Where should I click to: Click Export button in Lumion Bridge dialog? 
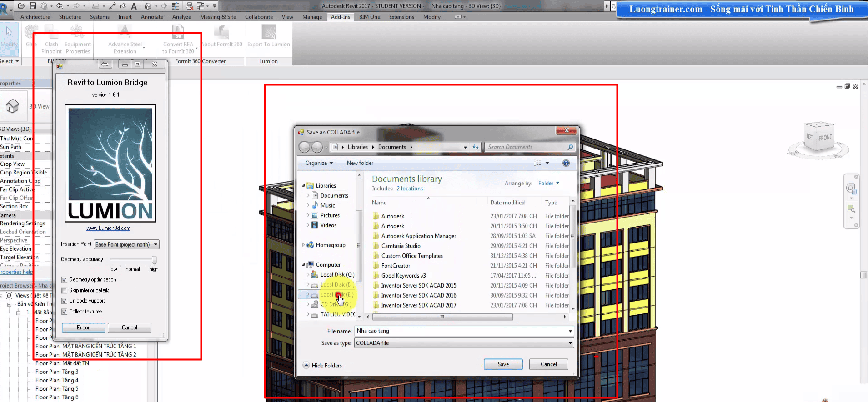point(84,328)
